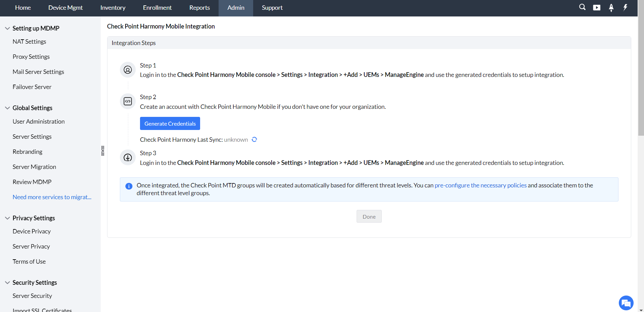The height and width of the screenshot is (312, 644).
Task: Open the chat bubble at bottom right
Action: click(x=626, y=303)
